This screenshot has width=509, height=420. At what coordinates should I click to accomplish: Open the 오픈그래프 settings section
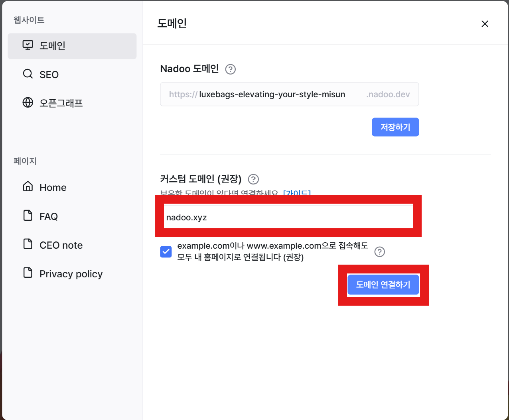point(72,103)
